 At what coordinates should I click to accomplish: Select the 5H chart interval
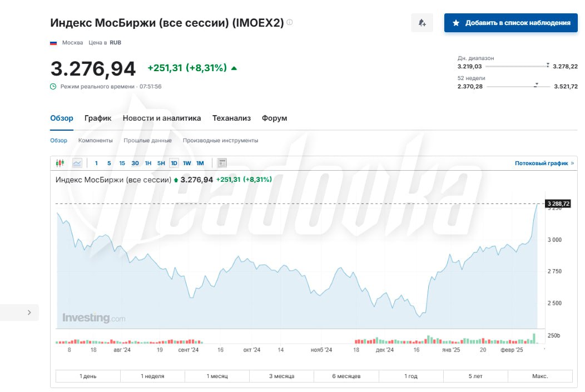pyautogui.click(x=161, y=163)
